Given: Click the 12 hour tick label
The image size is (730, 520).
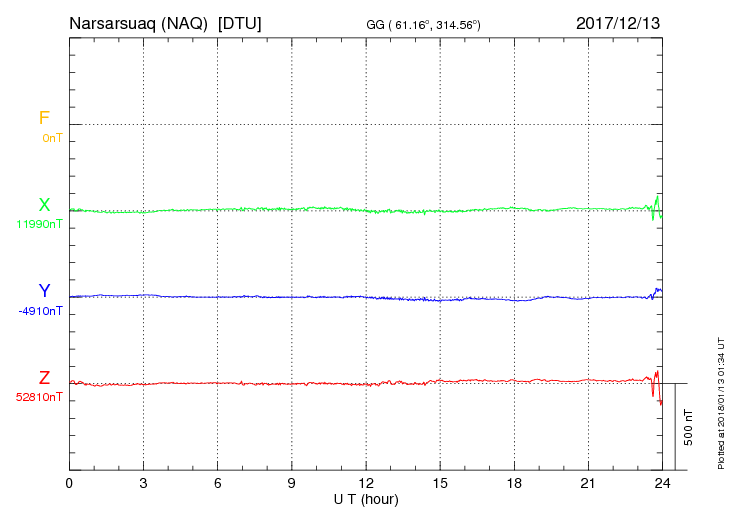Looking at the screenshot, I should [366, 484].
